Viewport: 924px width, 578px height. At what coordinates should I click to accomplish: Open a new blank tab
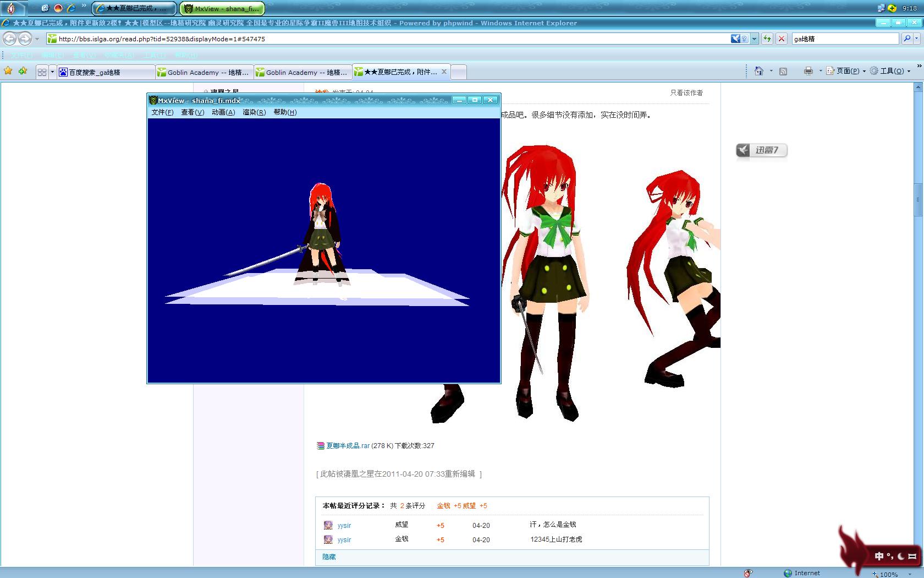459,72
